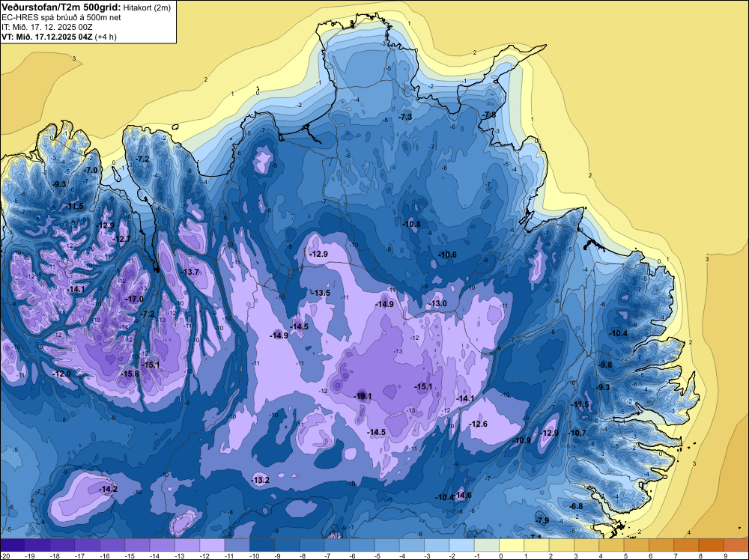
Task: Click the 9 value on the legend scale
Action: coord(726,556)
